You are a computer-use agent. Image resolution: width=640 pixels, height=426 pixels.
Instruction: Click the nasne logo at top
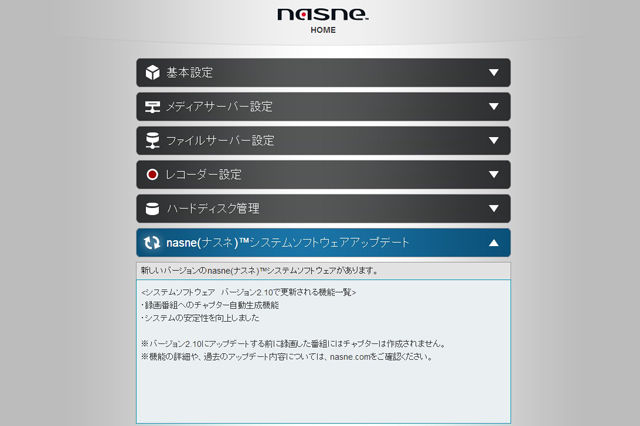(323, 14)
